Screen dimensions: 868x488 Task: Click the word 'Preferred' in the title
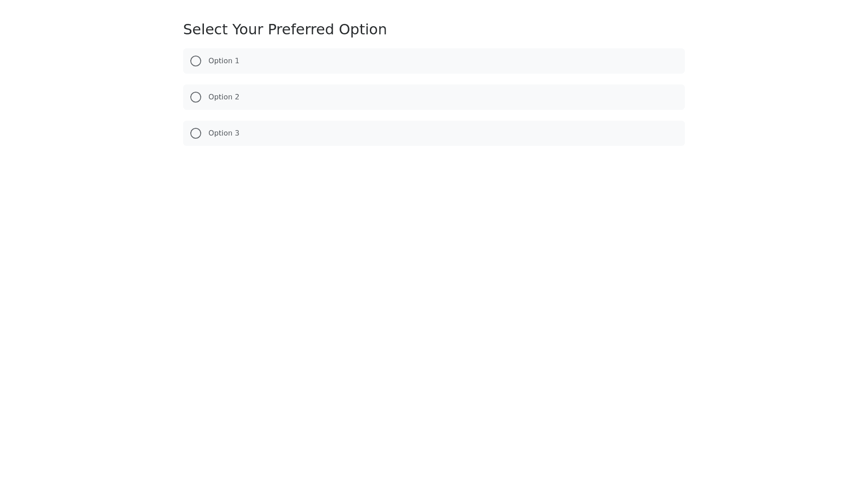pos(301,29)
